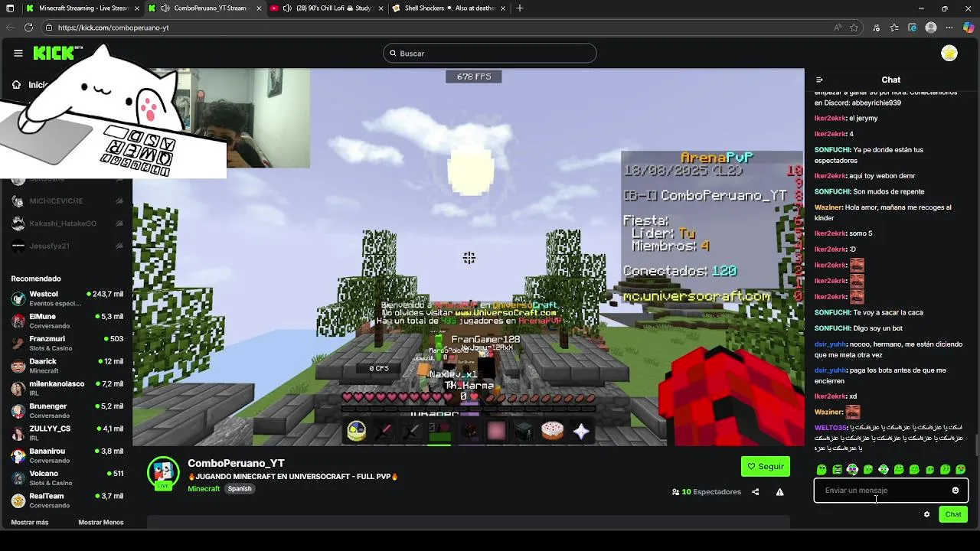Open the media control music icon in the toolbar

point(877,28)
